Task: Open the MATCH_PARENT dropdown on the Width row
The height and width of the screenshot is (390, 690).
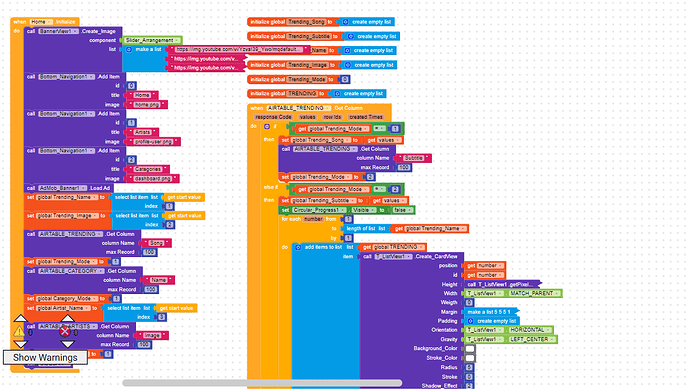Action: tap(534, 293)
